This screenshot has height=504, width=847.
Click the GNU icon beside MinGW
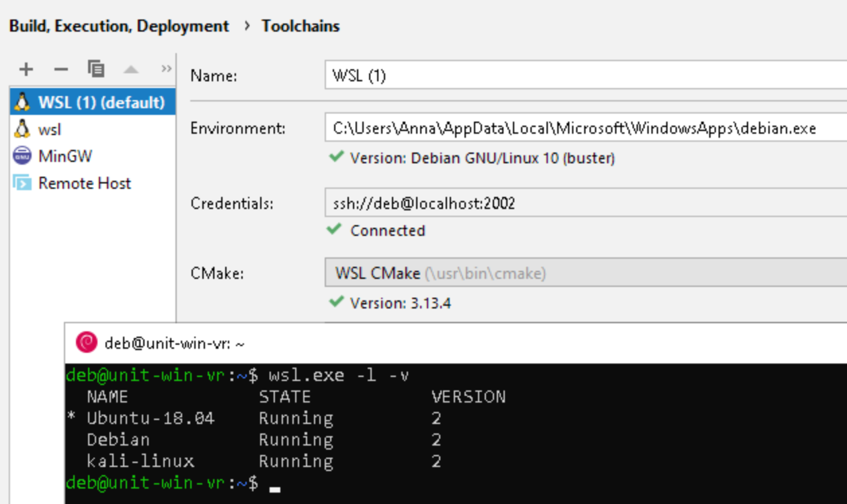pos(22,156)
